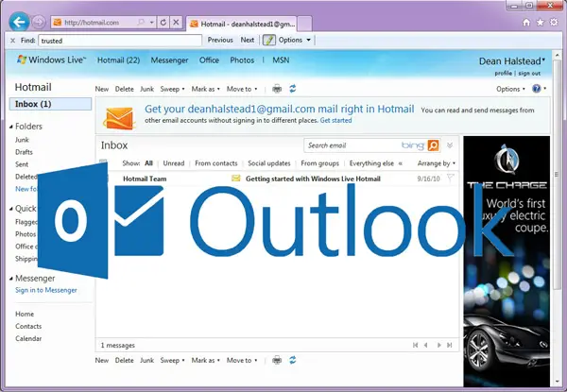The height and width of the screenshot is (392, 567).
Task: Open Office in top navigation
Action: point(209,60)
